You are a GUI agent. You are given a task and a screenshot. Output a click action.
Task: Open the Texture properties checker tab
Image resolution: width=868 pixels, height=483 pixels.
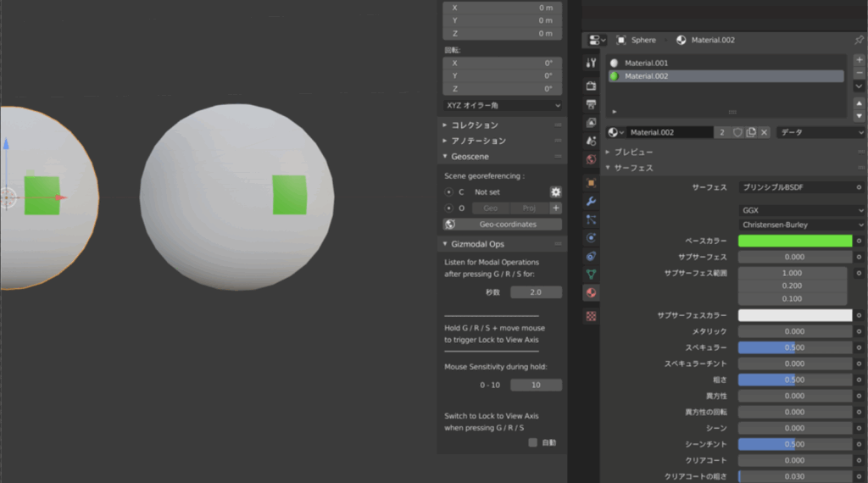click(591, 315)
